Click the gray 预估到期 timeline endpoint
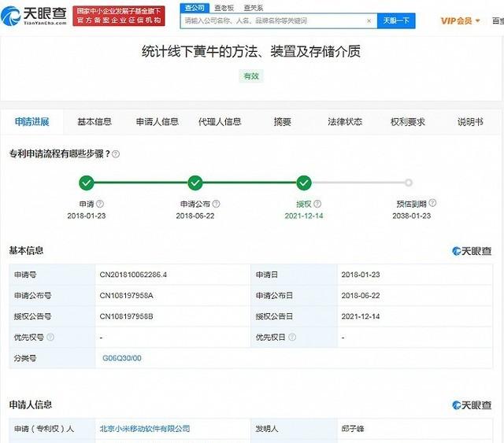This screenshot has height=443, width=504. [x=409, y=183]
